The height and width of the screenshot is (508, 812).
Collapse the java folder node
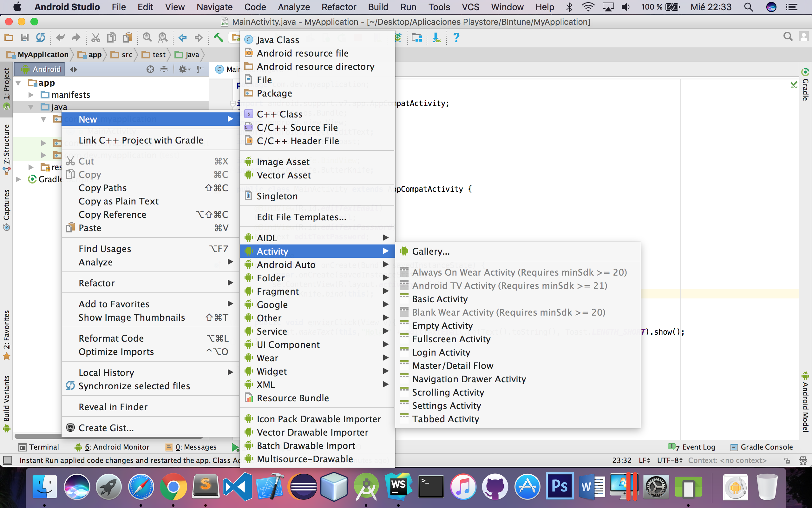click(31, 107)
